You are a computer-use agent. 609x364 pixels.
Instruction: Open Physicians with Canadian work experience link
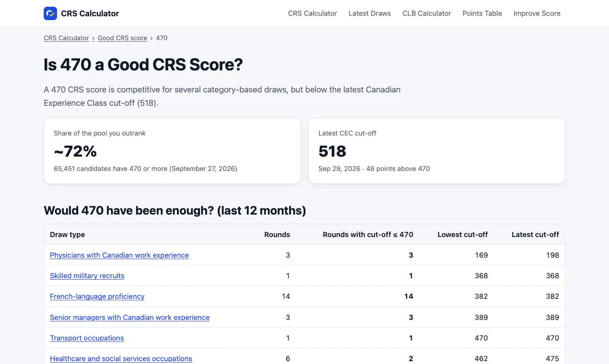click(x=119, y=255)
